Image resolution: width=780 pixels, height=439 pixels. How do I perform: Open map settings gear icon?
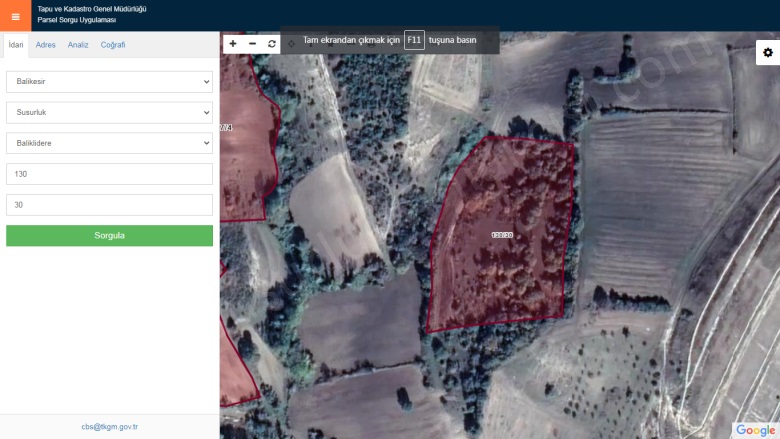pyautogui.click(x=767, y=52)
